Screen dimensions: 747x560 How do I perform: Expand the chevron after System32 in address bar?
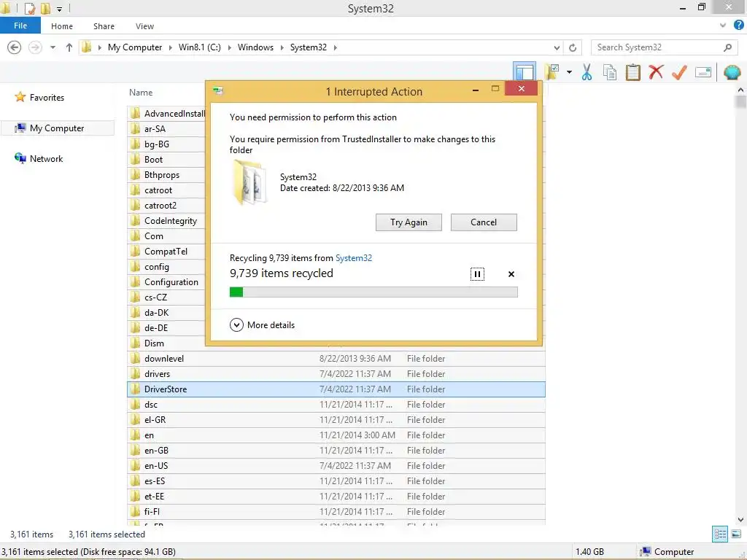(336, 47)
